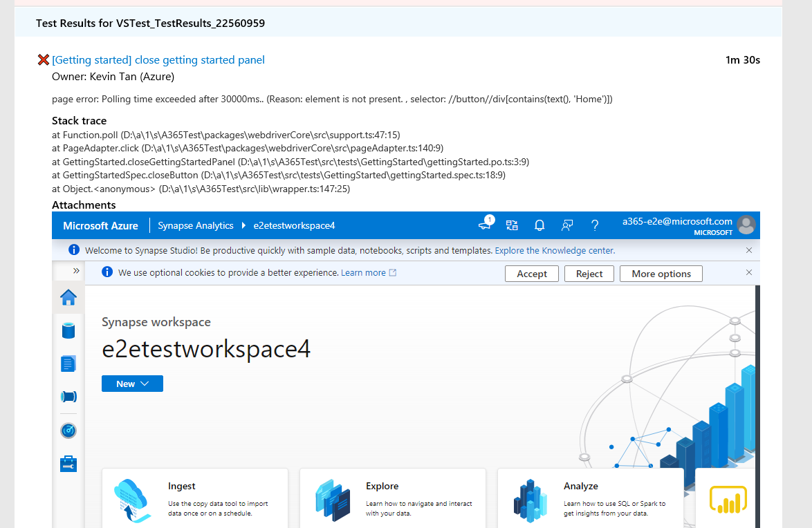Click the PageAdapter.click stack trace line
The width and height of the screenshot is (812, 528).
coord(248,149)
